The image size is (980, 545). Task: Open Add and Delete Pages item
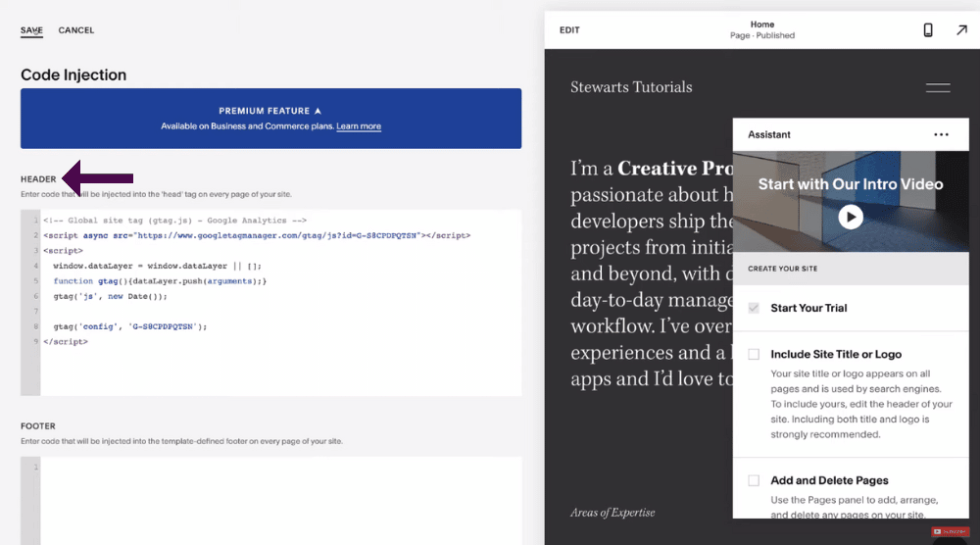point(829,480)
